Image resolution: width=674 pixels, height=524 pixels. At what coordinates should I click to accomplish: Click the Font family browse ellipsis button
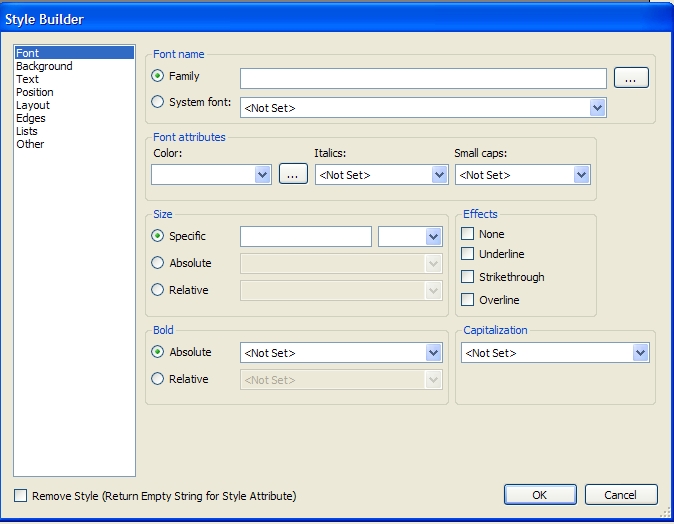(x=631, y=78)
